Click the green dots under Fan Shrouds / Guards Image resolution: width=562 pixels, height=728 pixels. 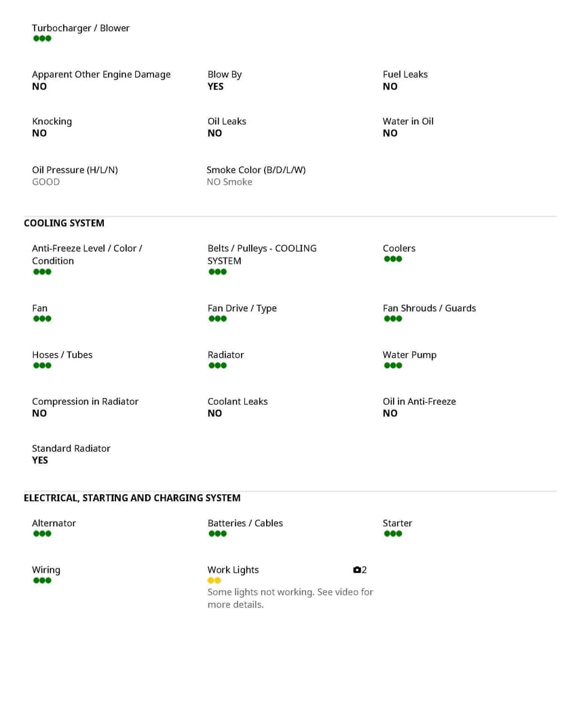pyautogui.click(x=392, y=318)
